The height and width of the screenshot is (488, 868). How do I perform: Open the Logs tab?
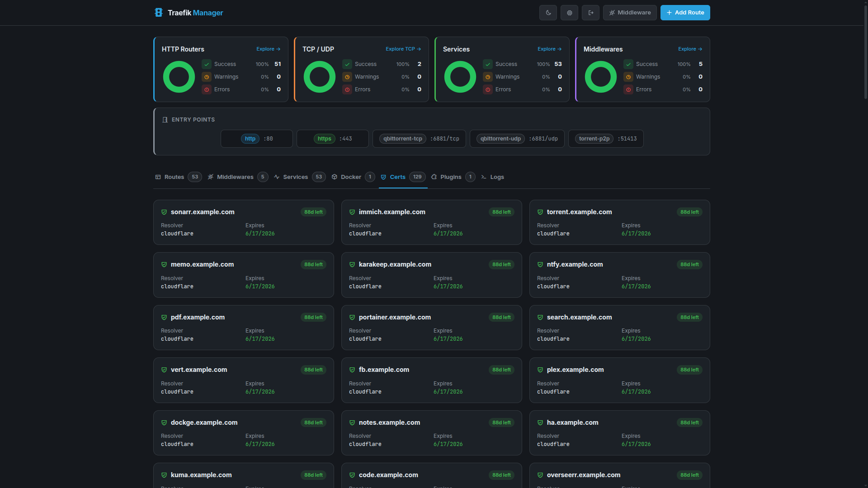coord(496,177)
